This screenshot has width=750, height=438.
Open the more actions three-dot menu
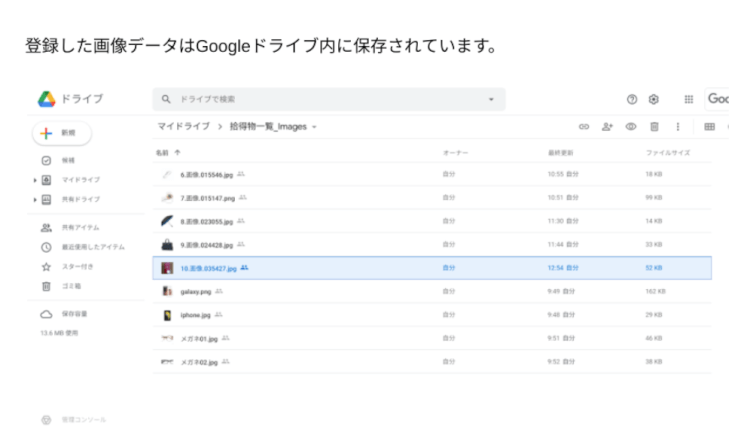tap(678, 127)
